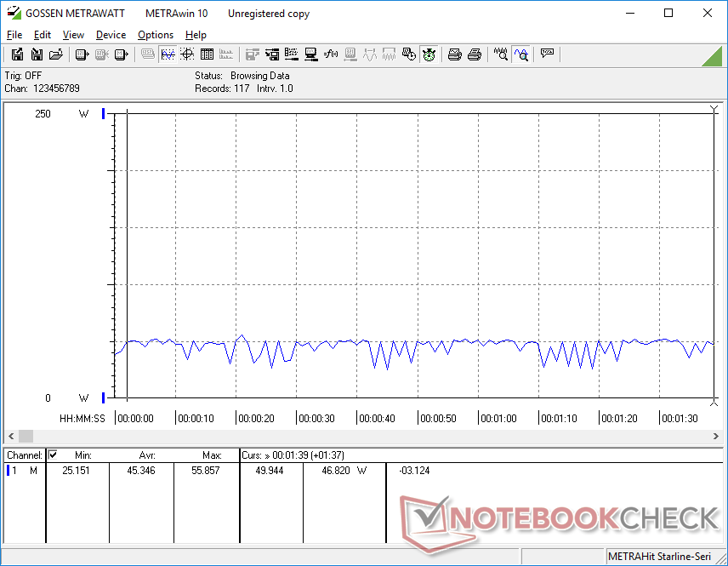This screenshot has height=566, width=728.
Task: Open the Device menu
Action: (x=111, y=35)
